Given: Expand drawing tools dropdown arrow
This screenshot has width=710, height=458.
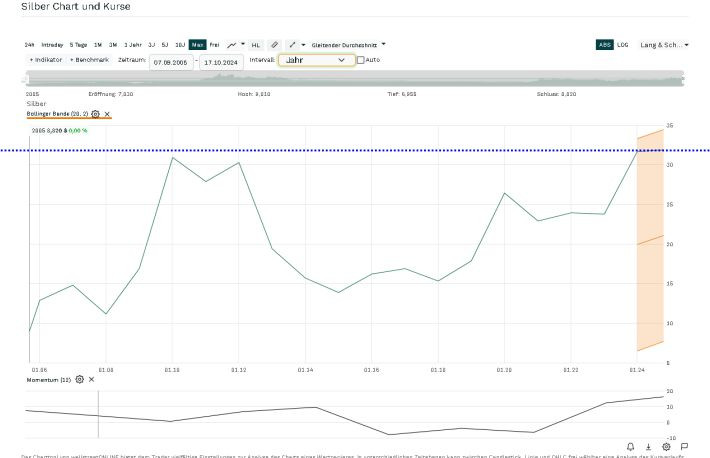Looking at the screenshot, I should 303,45.
